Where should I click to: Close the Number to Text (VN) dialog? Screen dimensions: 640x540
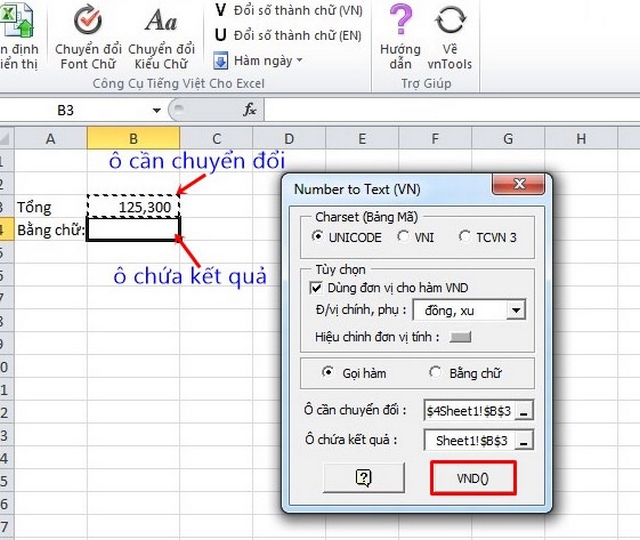coord(519,184)
